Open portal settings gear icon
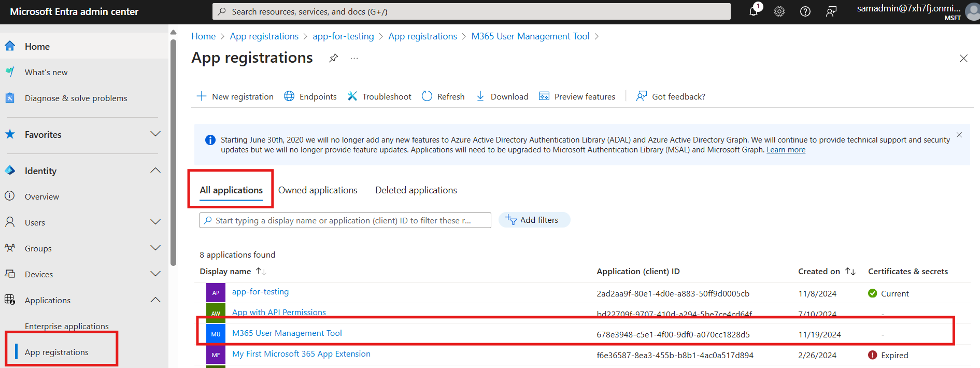Screen dimensions: 980x368 coord(779,11)
